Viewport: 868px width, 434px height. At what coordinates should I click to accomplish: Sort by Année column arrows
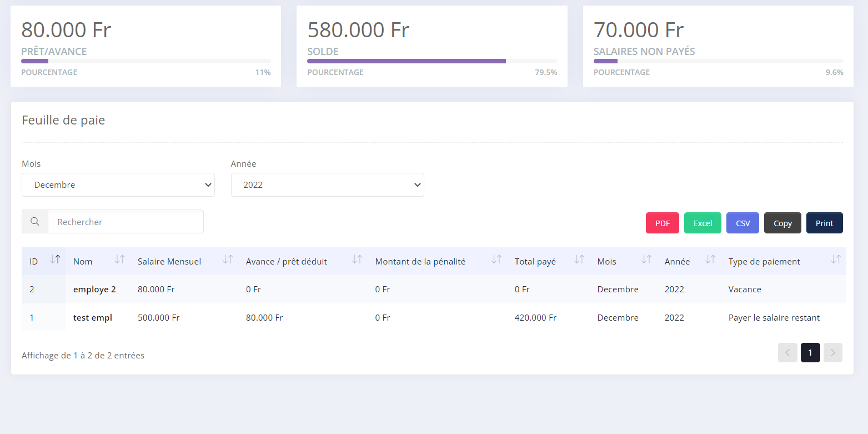coord(710,260)
